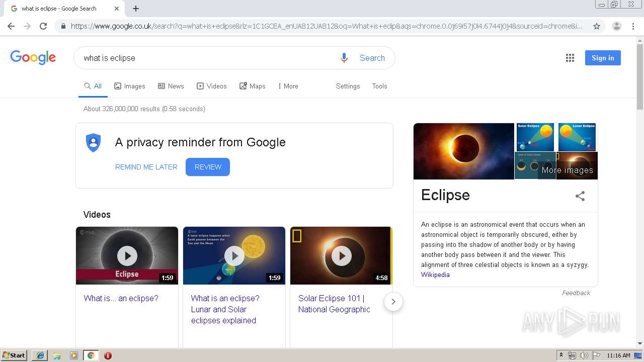Go to the Google logo homepage

33,57
